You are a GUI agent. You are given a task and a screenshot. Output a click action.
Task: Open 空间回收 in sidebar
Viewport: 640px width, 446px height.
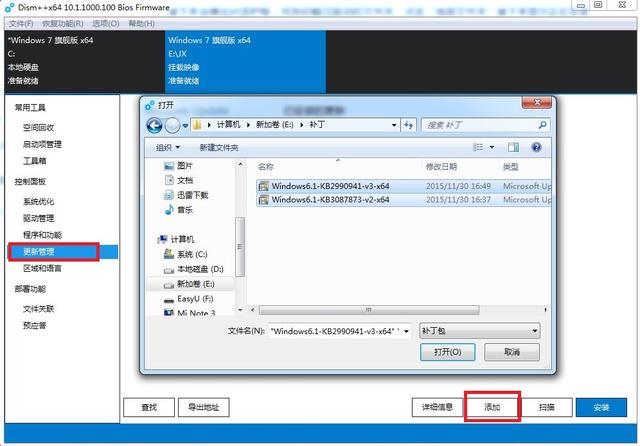click(38, 128)
